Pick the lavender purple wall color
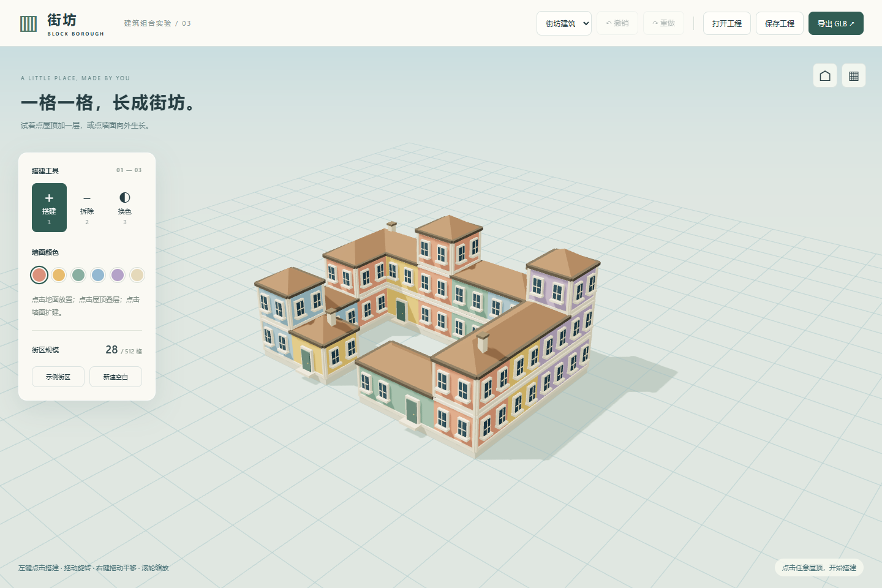The height and width of the screenshot is (588, 882). (118, 275)
